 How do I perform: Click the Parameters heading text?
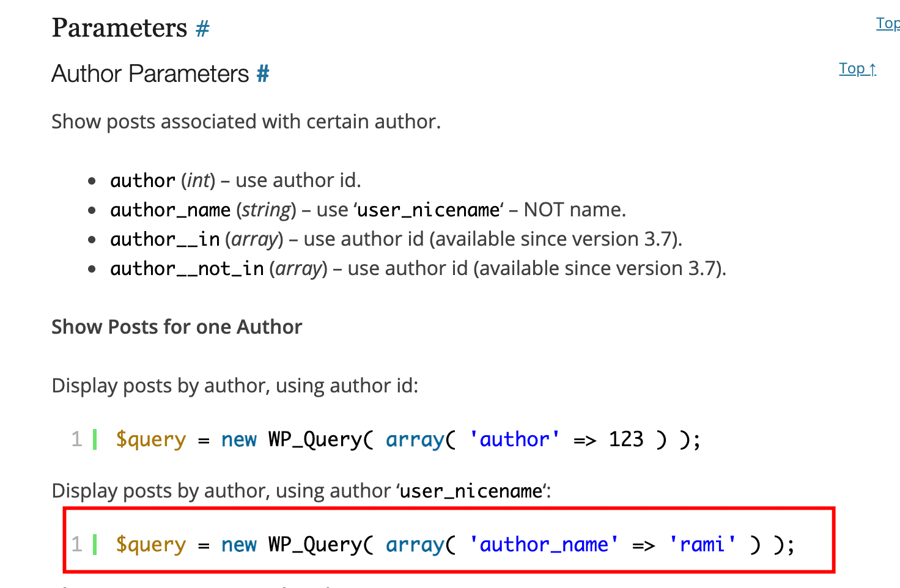[119, 28]
